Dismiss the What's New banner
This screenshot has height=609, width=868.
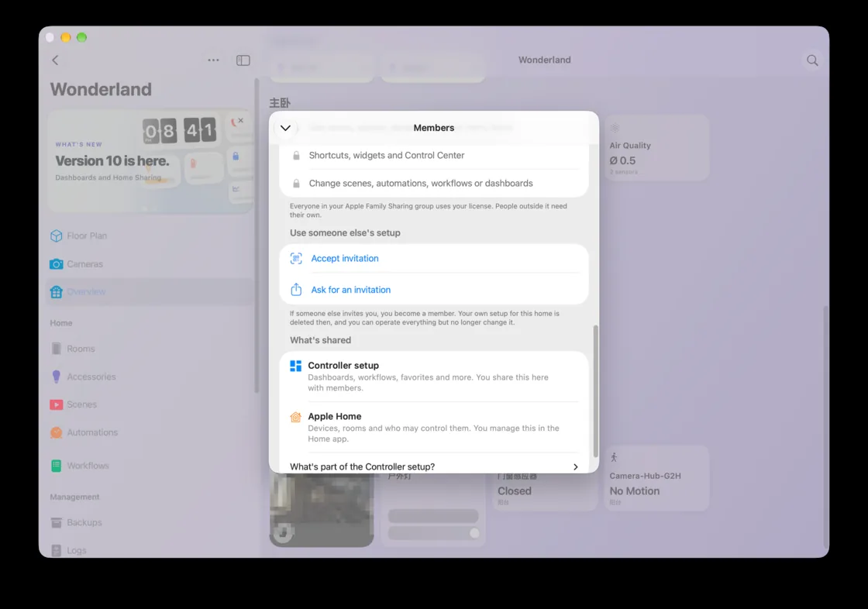point(241,120)
